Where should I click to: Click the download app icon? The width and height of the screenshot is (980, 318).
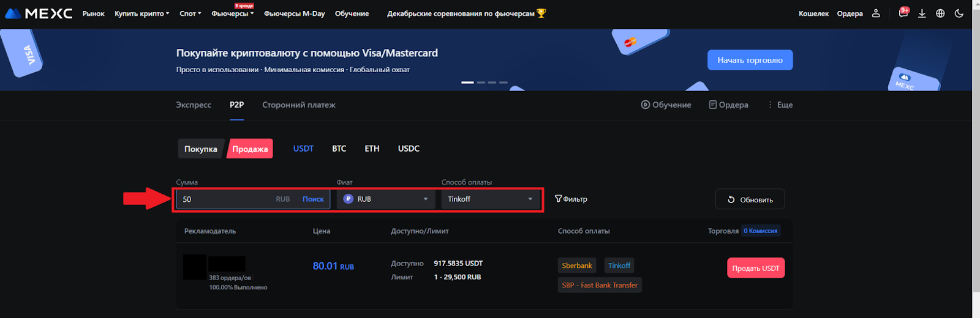pos(922,13)
